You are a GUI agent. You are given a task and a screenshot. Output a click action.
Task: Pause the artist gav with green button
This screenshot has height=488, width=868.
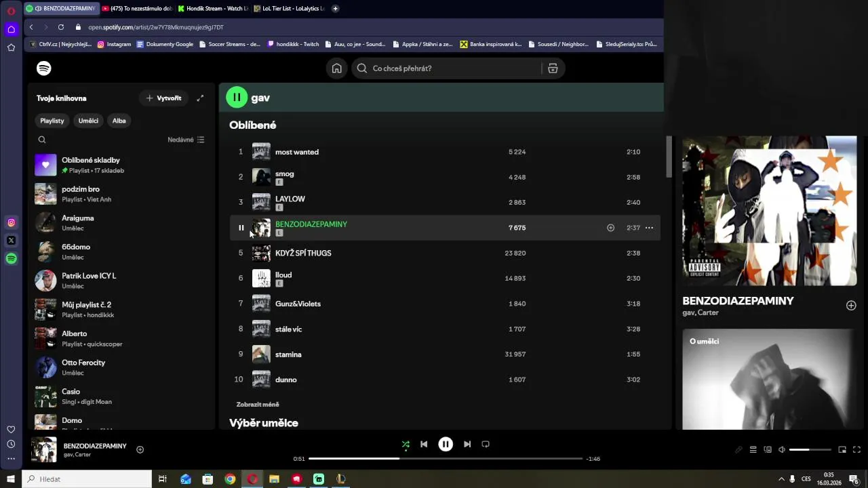[237, 98]
